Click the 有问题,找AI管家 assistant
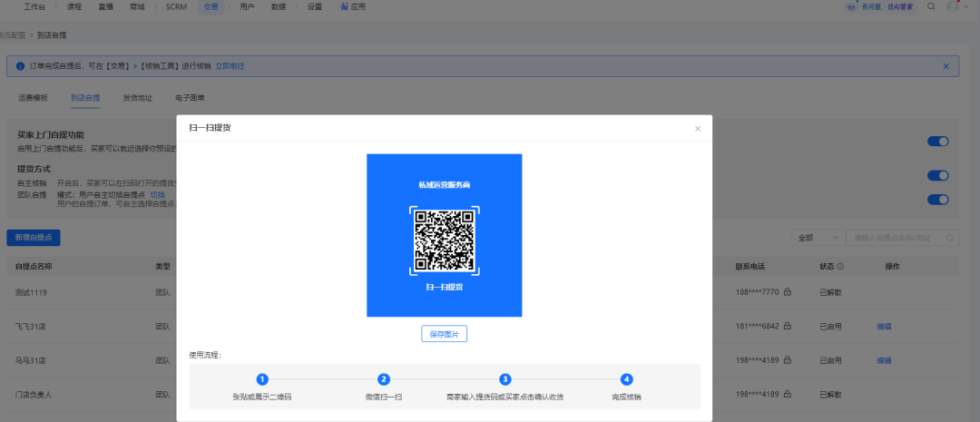This screenshot has width=980, height=422. (x=883, y=7)
